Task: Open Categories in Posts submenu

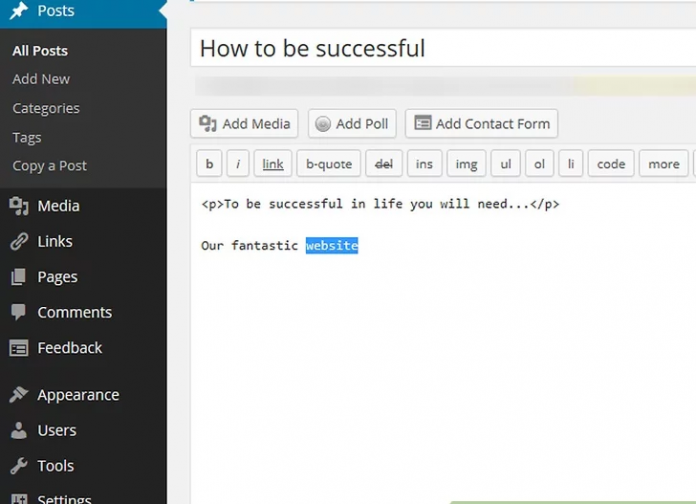Action: (46, 108)
